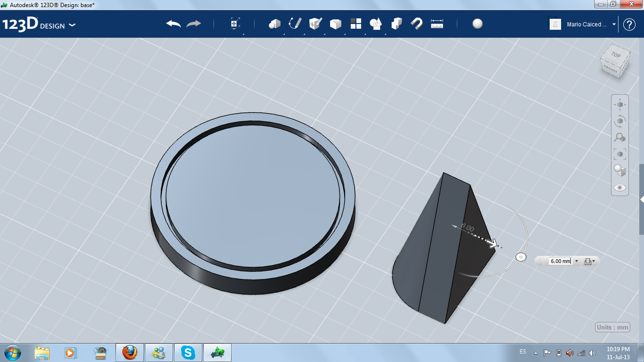Click the ES language indicator
Image resolution: width=644 pixels, height=362 pixels.
tap(523, 352)
